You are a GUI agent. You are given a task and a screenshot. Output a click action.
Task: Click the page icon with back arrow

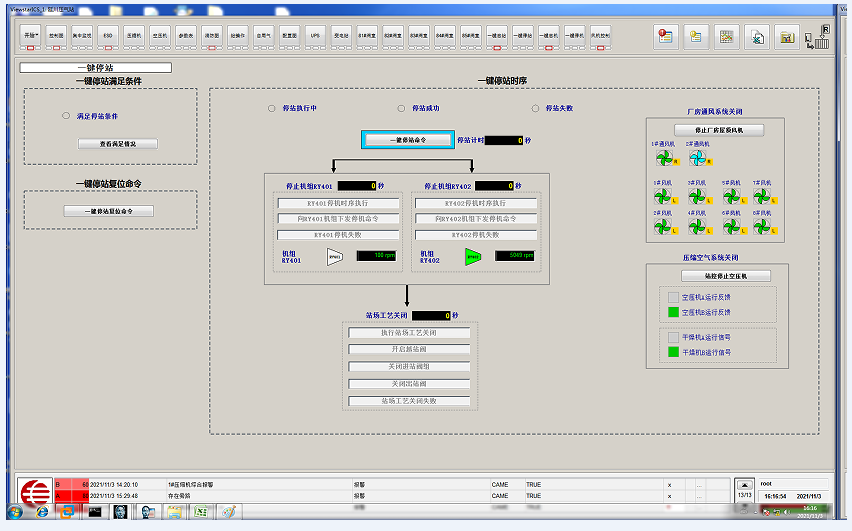(x=757, y=37)
